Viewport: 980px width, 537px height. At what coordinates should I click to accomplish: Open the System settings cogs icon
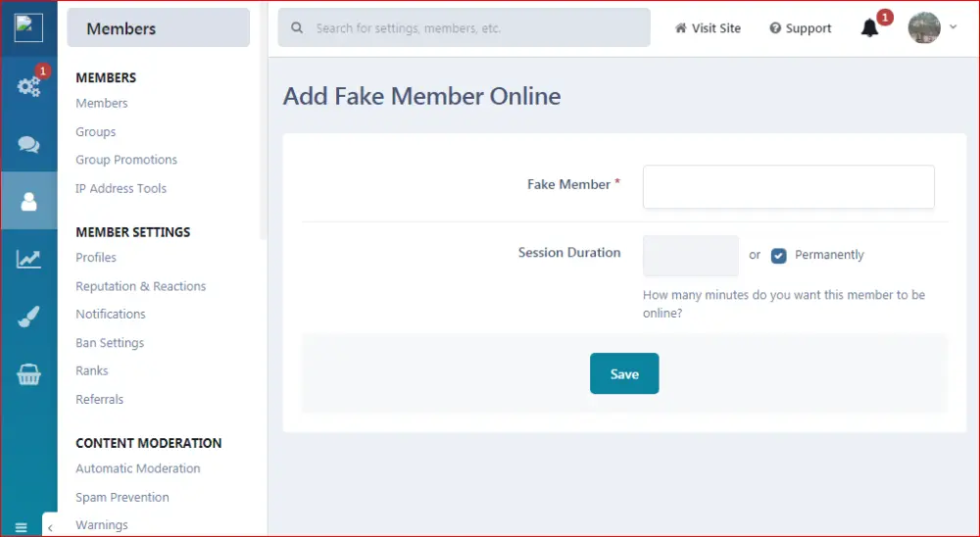[x=28, y=86]
